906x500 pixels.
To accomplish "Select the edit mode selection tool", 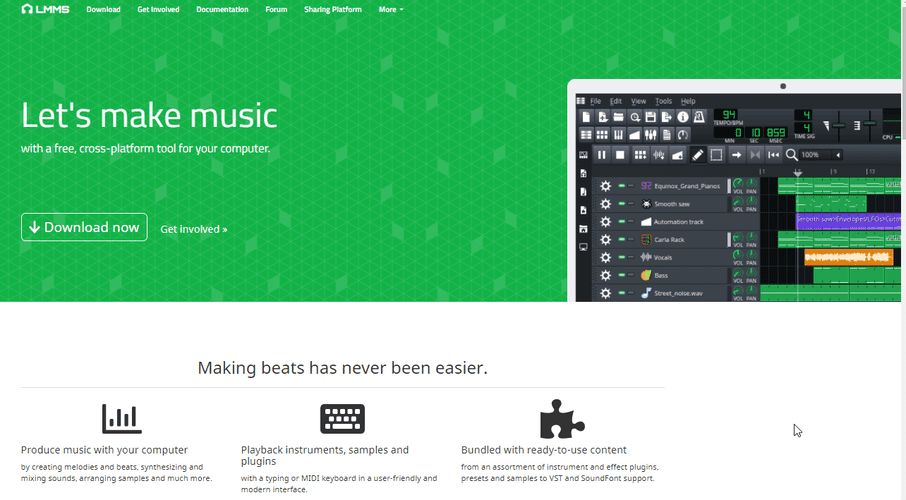I will click(x=716, y=154).
